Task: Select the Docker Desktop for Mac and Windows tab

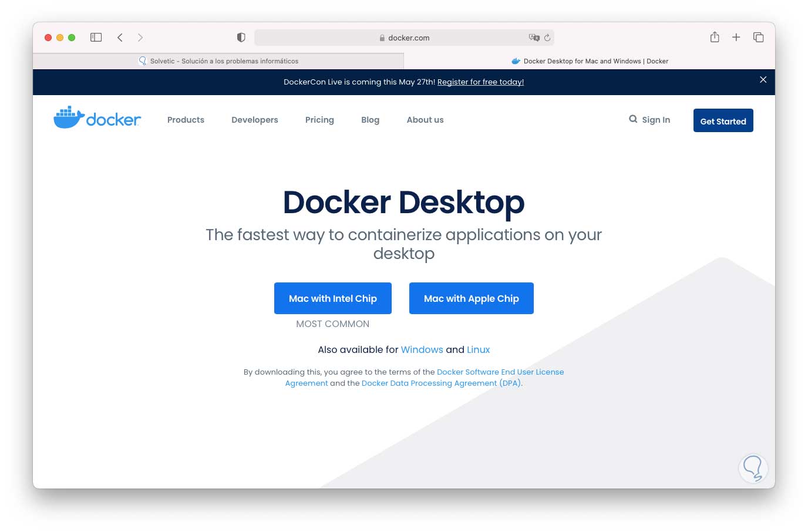Action: tap(590, 61)
